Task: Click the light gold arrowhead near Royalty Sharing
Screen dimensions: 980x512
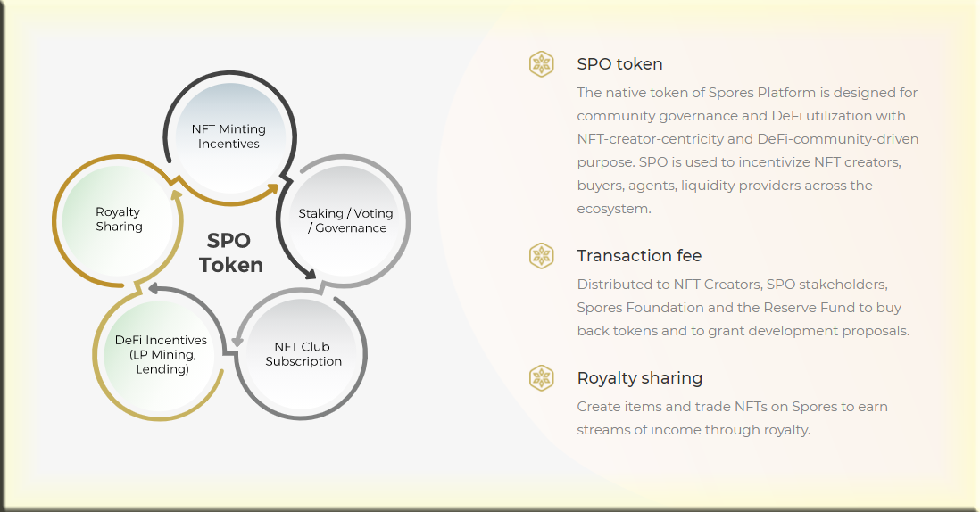Action: pyautogui.click(x=176, y=195)
